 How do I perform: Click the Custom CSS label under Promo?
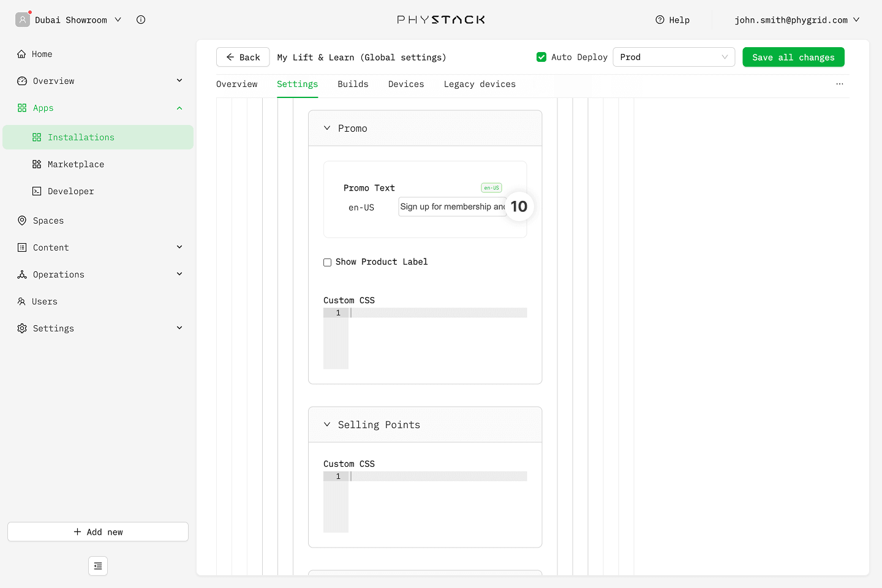coord(349,300)
